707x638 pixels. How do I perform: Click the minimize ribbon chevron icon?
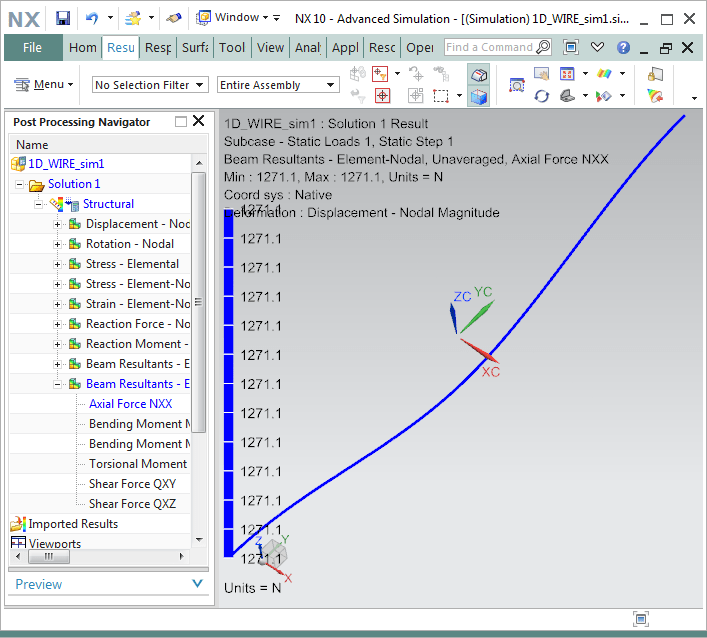[x=597, y=47]
